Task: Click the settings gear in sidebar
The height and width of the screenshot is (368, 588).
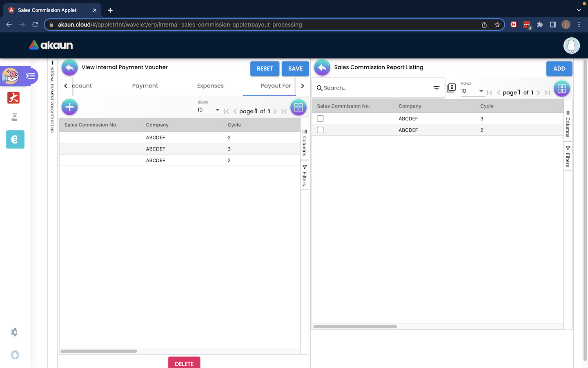Action: tap(15, 332)
